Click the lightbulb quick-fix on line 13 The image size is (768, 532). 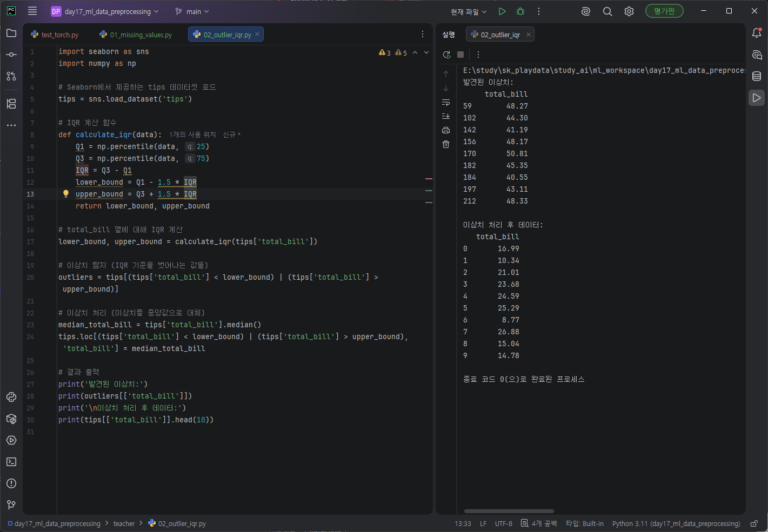(66, 193)
